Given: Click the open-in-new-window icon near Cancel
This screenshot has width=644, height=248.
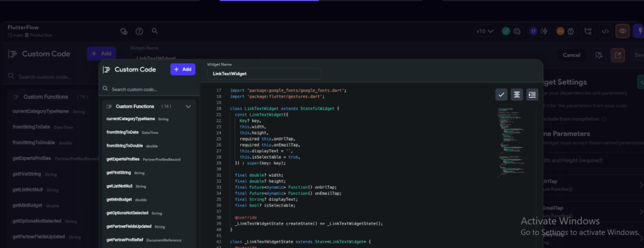Looking at the screenshot, I should point(618,55).
